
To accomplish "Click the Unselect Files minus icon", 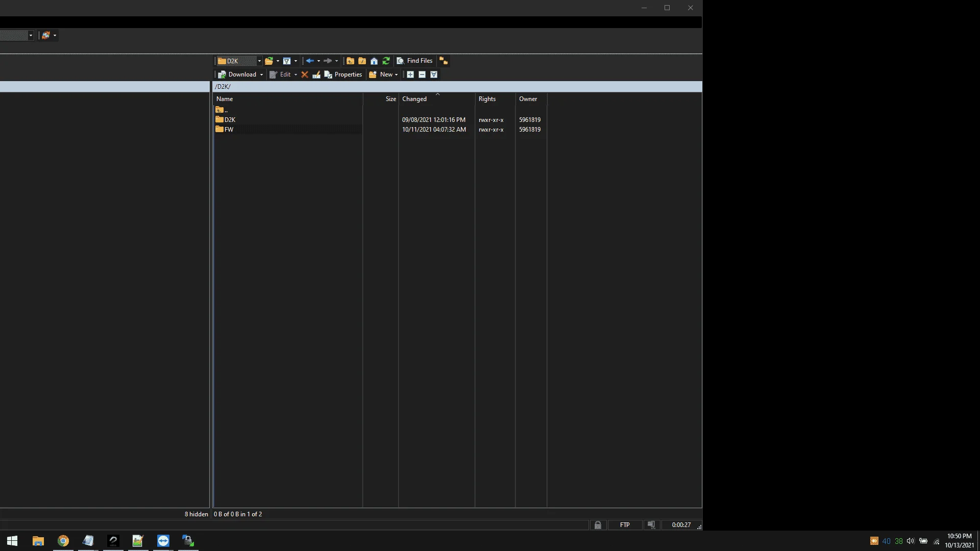I will 422,74.
